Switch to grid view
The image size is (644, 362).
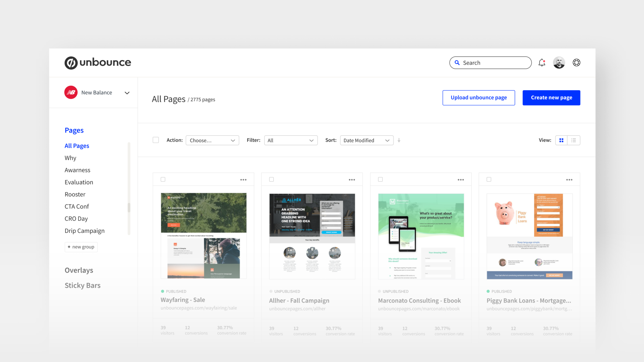561,140
